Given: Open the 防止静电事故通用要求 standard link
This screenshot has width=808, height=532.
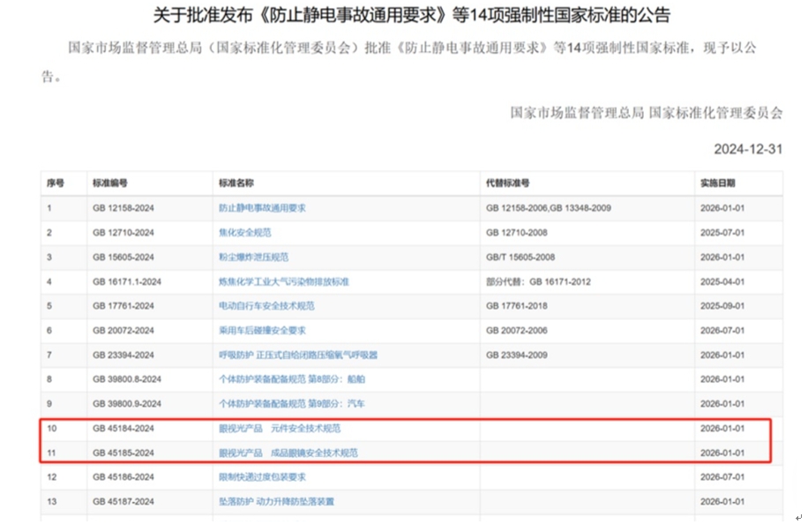Looking at the screenshot, I should click(262, 208).
